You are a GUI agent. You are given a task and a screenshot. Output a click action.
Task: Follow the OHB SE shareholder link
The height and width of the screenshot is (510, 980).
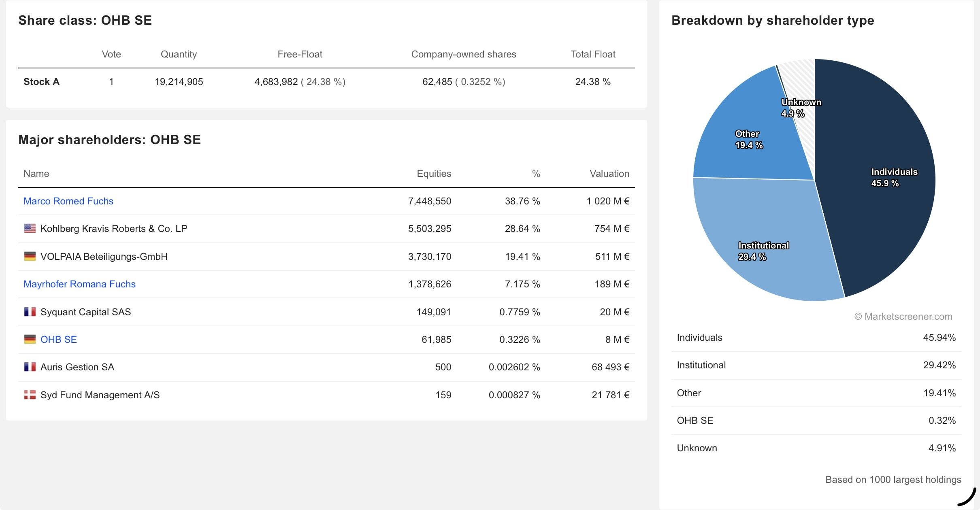click(59, 340)
